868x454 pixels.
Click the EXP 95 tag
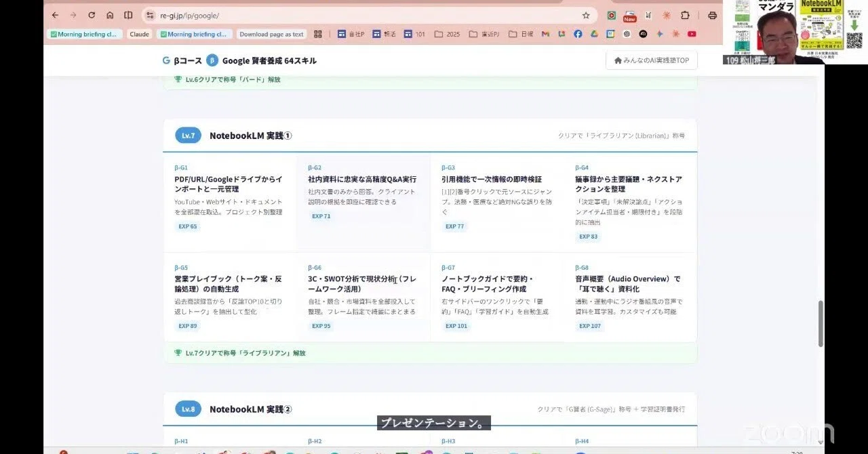click(x=321, y=326)
